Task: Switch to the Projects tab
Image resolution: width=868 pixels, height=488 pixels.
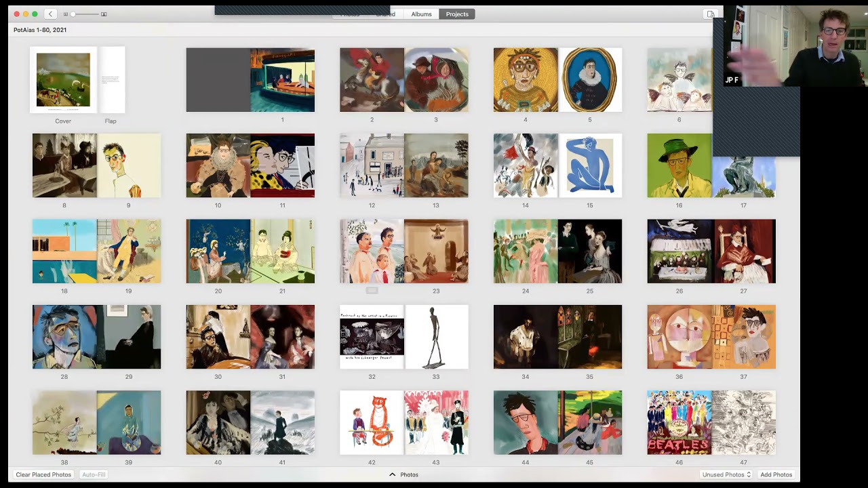Action: 457,14
